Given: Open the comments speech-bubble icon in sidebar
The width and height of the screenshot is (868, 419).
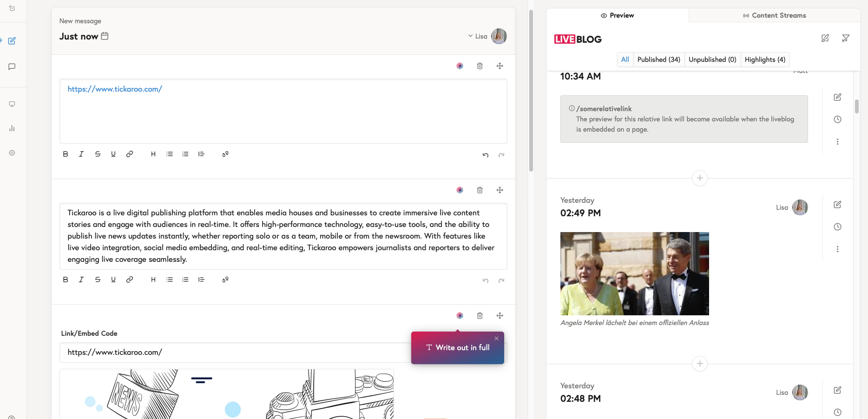Looking at the screenshot, I should tap(12, 67).
